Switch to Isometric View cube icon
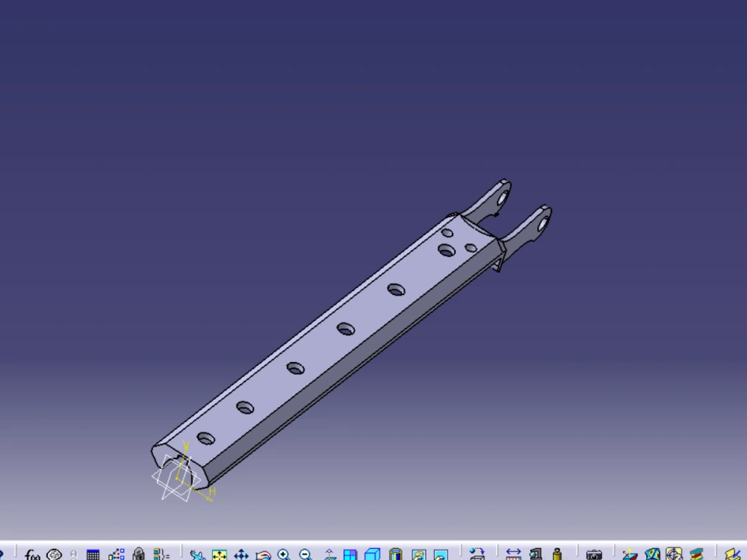The image size is (747, 560). pos(372,555)
